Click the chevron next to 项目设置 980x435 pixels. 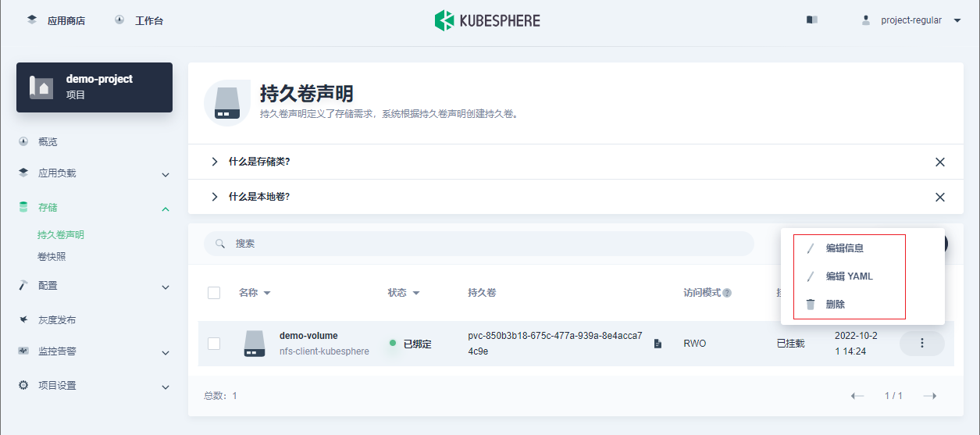pos(166,387)
